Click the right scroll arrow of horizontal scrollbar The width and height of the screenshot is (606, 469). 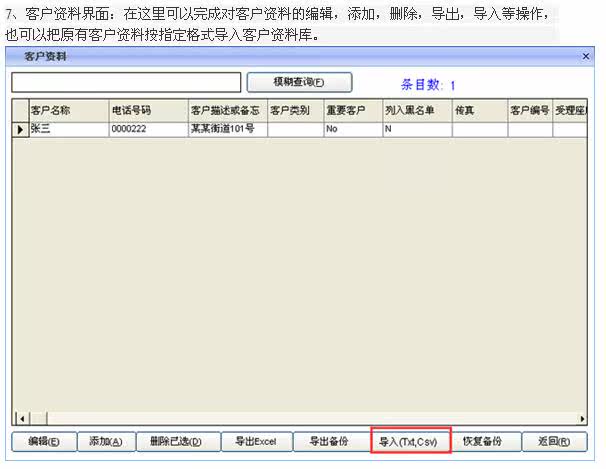point(582,418)
